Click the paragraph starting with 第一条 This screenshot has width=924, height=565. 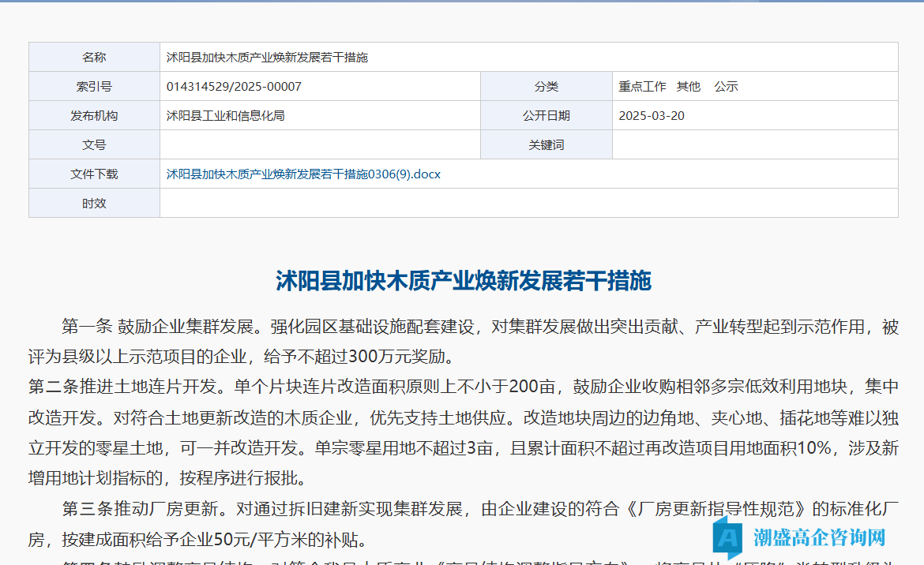click(x=463, y=342)
